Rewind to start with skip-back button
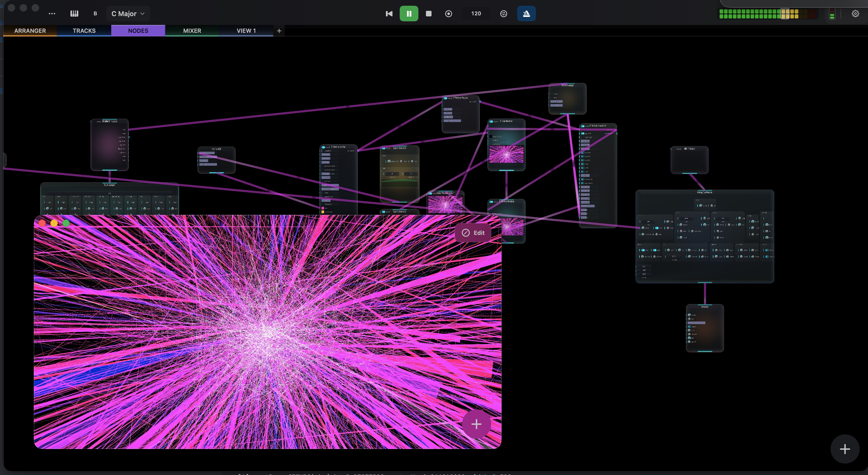This screenshot has height=475, width=868. point(389,14)
